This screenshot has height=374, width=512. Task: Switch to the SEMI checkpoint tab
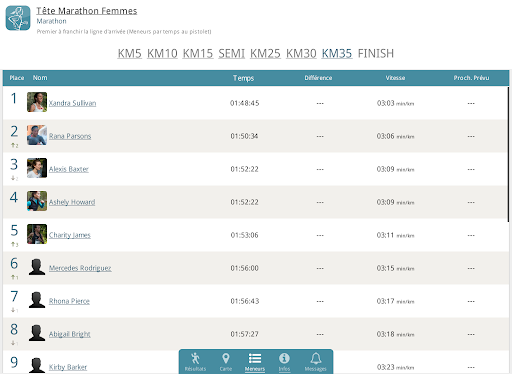(x=232, y=53)
